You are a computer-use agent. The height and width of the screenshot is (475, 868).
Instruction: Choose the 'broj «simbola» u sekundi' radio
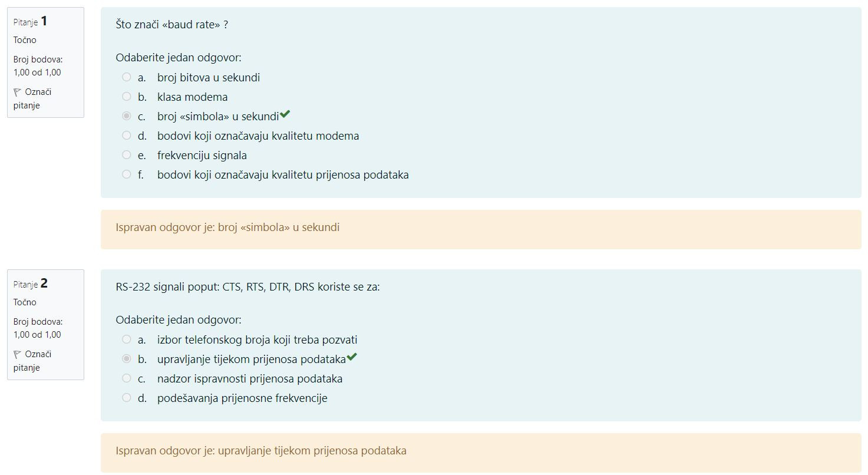click(x=126, y=116)
